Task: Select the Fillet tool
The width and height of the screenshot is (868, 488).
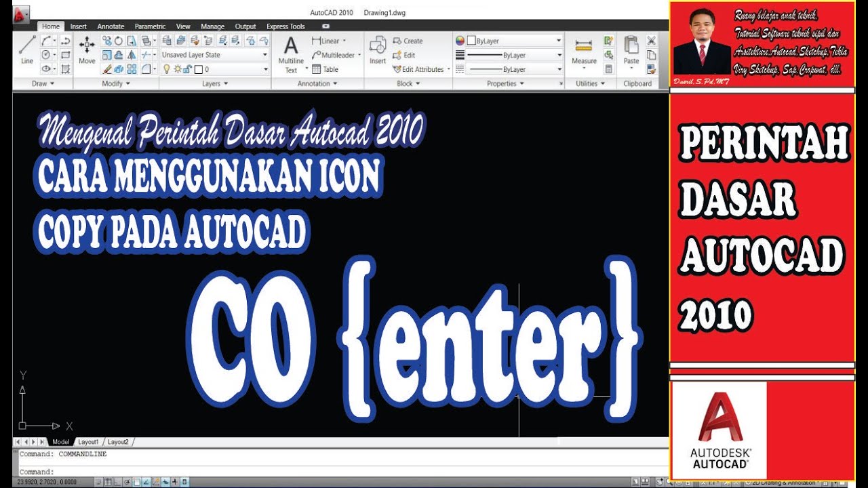Action: tap(145, 69)
